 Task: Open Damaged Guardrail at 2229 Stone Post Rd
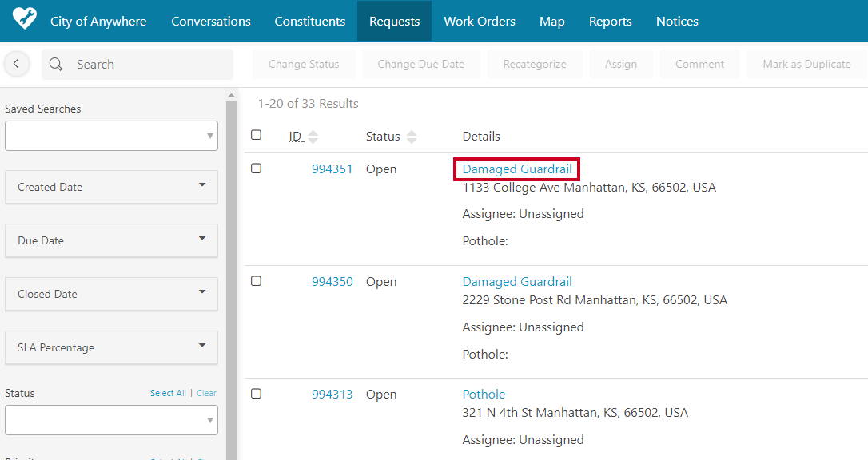coord(517,281)
